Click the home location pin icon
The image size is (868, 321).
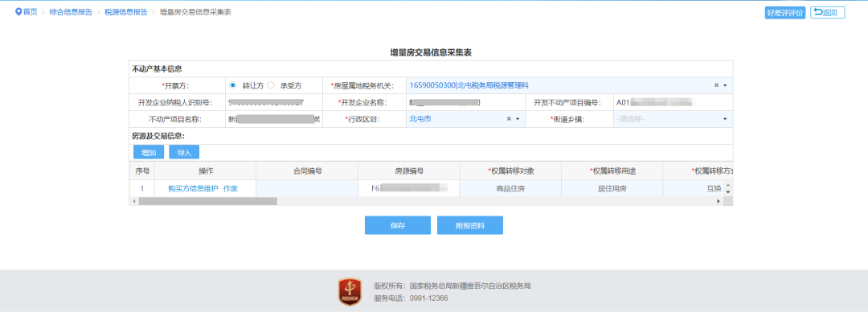point(18,11)
